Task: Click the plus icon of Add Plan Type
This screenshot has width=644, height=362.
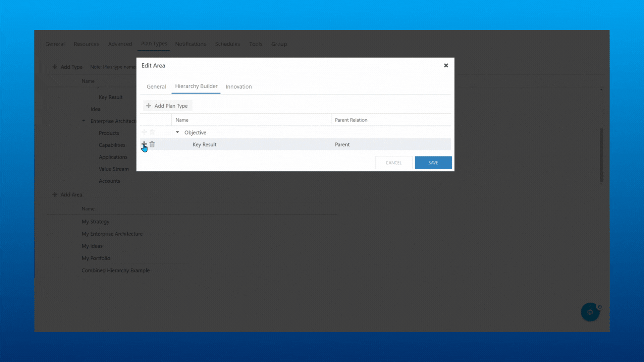Action: (x=149, y=106)
